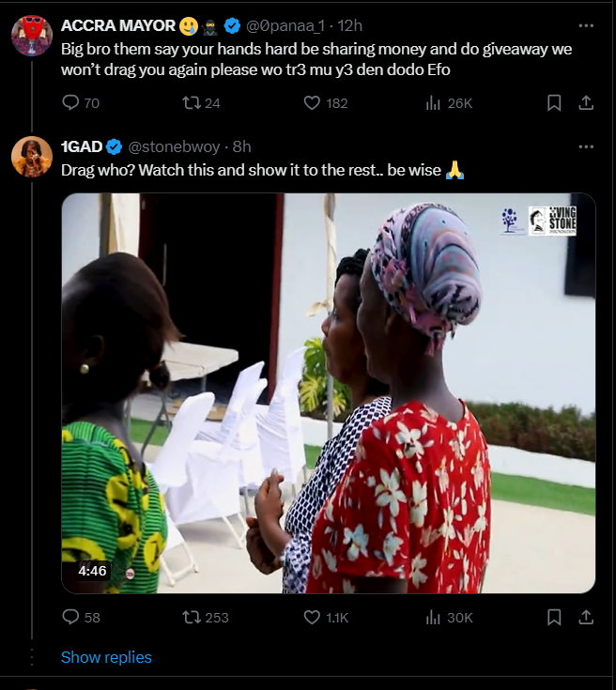Reply to ACCRA MAYOR's tweet

(71, 102)
